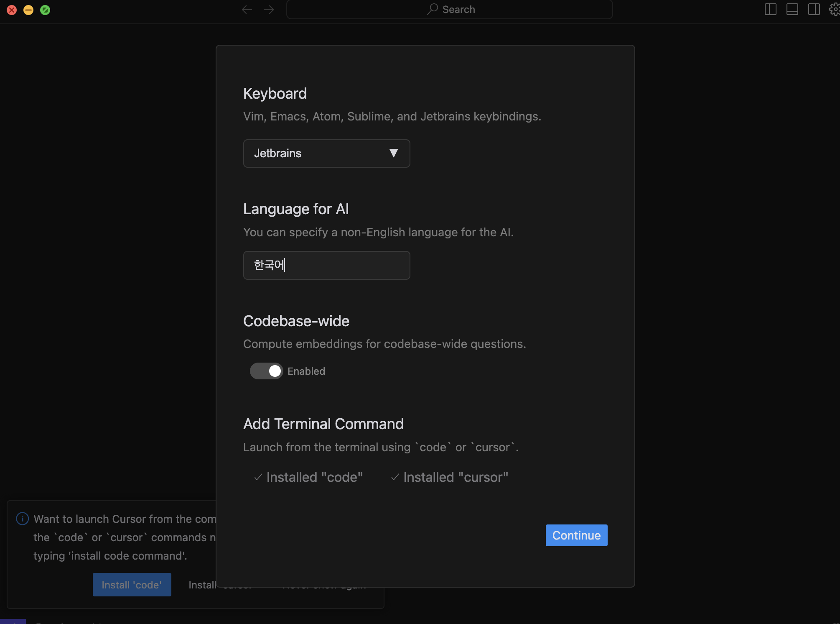Toggle the secondary sidebar layout icon

(x=814, y=9)
